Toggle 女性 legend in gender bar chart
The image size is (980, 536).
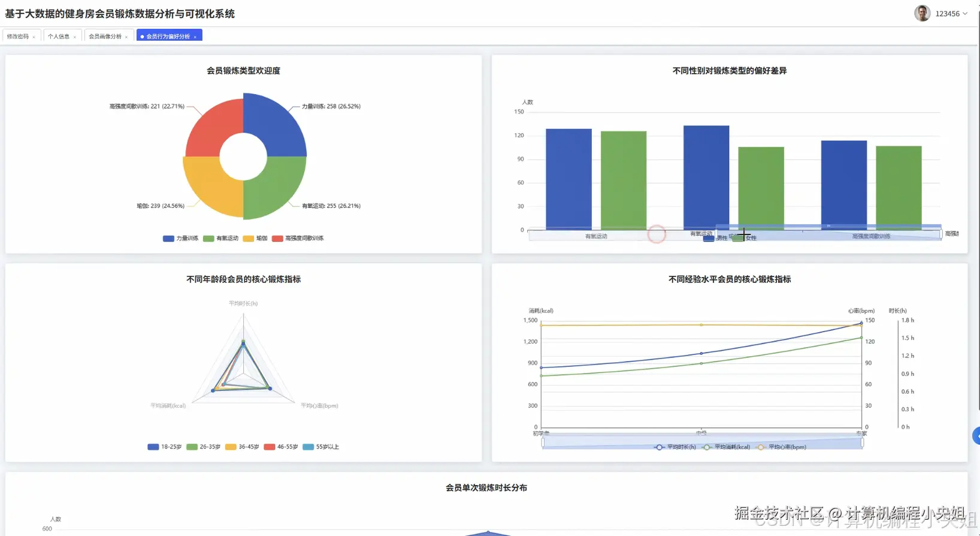point(745,239)
